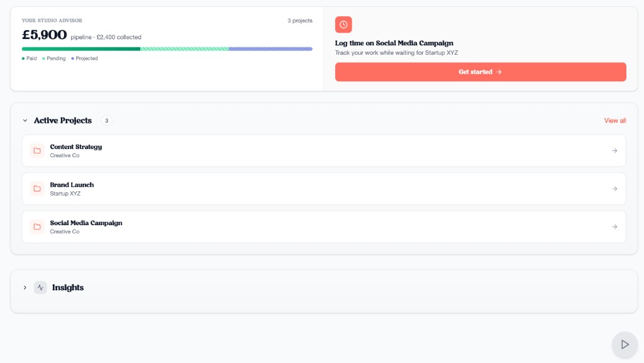This screenshot has width=644, height=363.
Task: Open the View all projects link
Action: [614, 121]
